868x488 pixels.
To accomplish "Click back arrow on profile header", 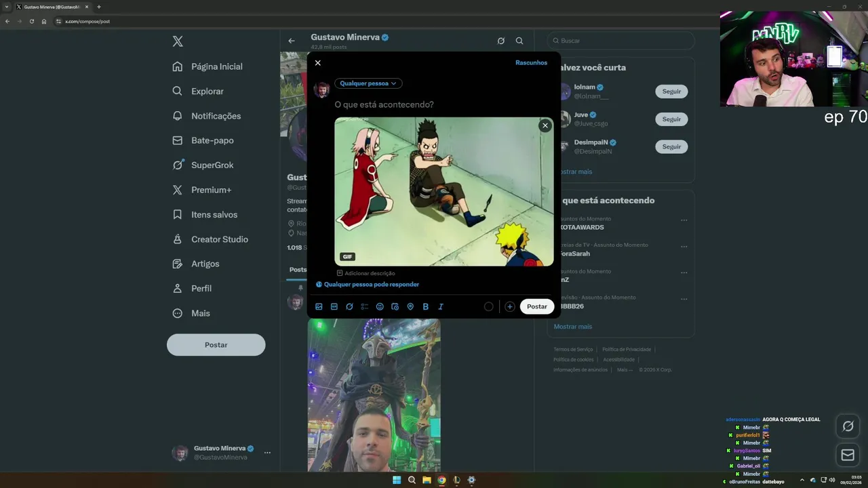I will click(292, 41).
